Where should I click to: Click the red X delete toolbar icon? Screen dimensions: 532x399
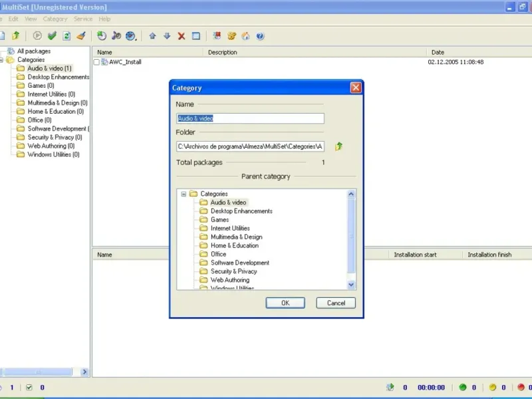[182, 36]
